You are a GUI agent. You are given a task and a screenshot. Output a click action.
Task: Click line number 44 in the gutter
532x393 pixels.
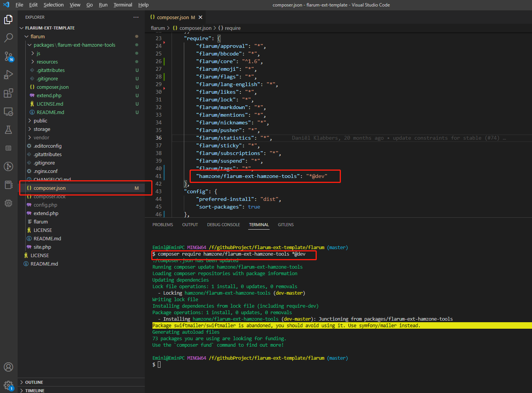(x=159, y=199)
